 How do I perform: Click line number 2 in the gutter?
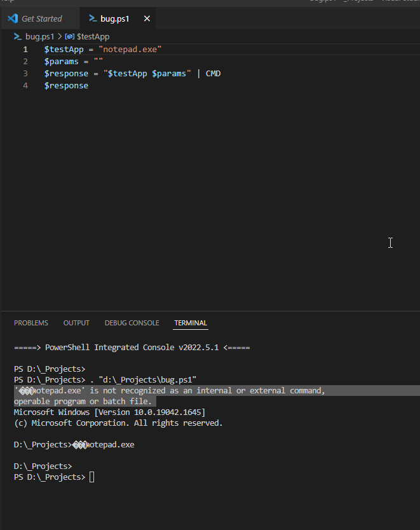pyautogui.click(x=25, y=62)
